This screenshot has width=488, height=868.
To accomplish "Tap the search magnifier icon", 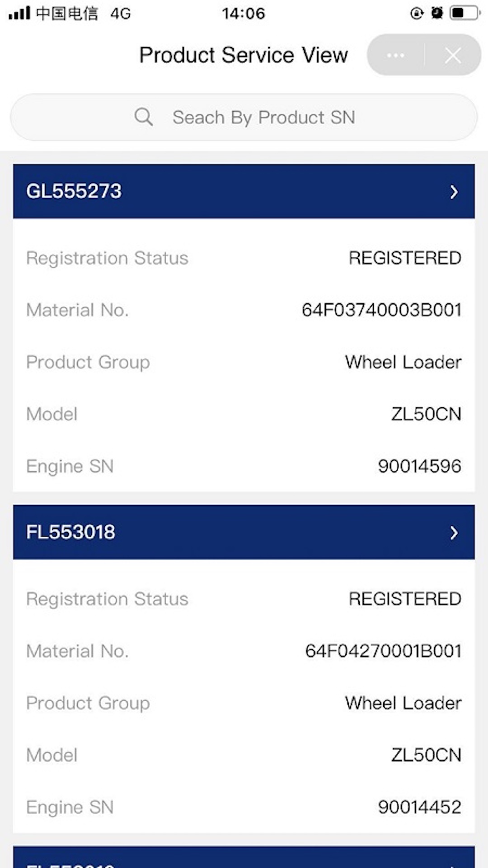I will point(143,117).
